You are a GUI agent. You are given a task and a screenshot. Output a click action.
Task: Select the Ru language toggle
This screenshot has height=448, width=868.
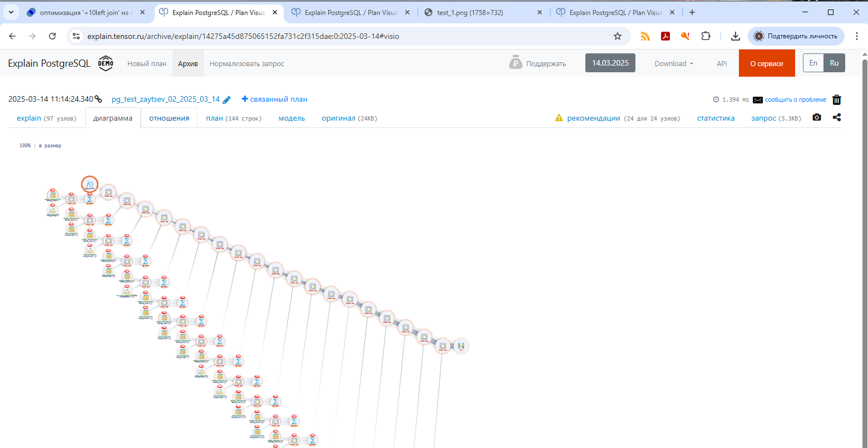point(834,63)
